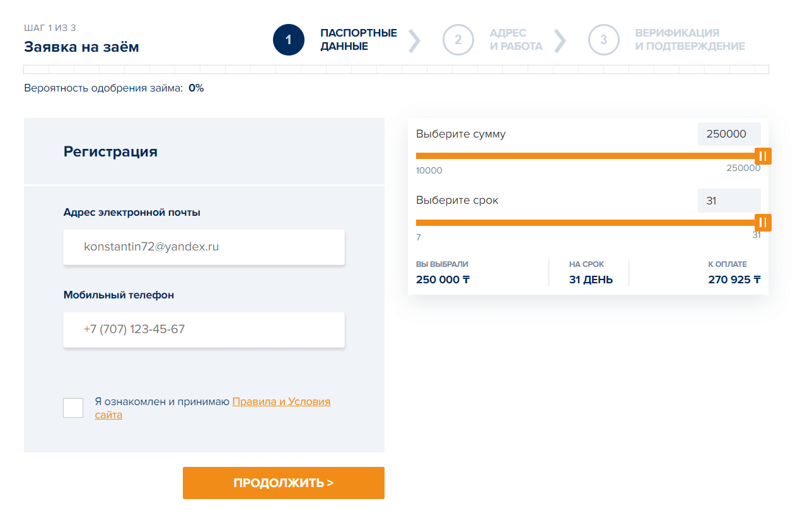Click the chevron arrow after Адрес и работа
The height and width of the screenshot is (518, 812).
(x=560, y=39)
